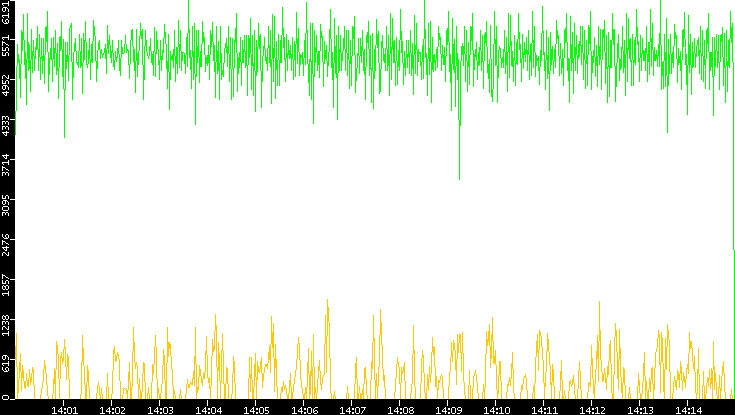Click the 14:06 time axis label
The image size is (735, 415).
[304, 411]
